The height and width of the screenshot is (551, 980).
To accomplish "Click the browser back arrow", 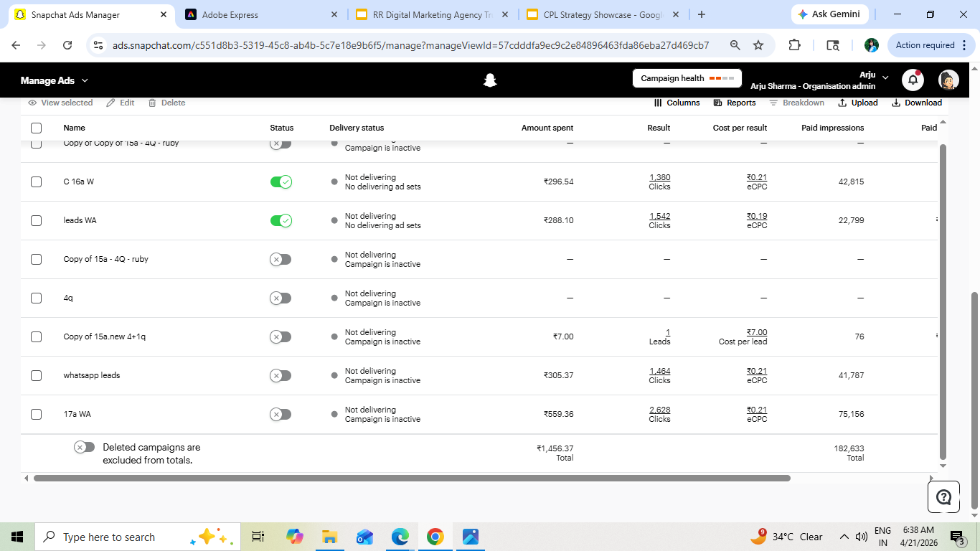I will [x=17, y=45].
